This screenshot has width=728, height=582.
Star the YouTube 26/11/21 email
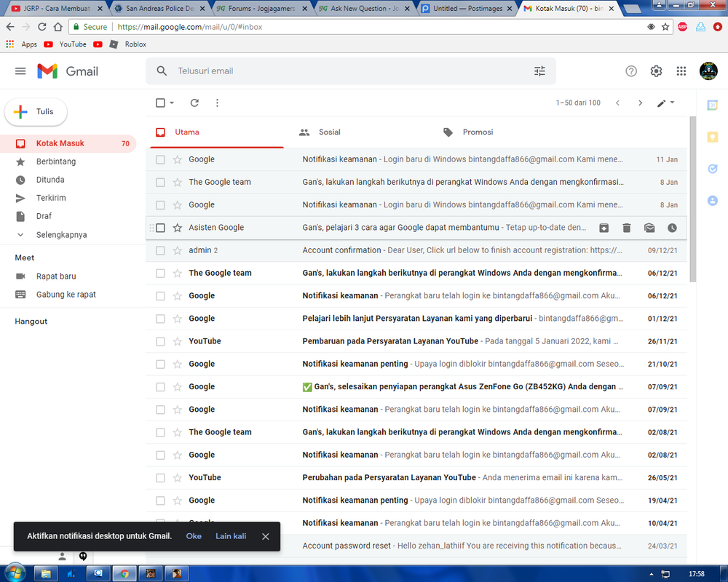click(x=178, y=341)
